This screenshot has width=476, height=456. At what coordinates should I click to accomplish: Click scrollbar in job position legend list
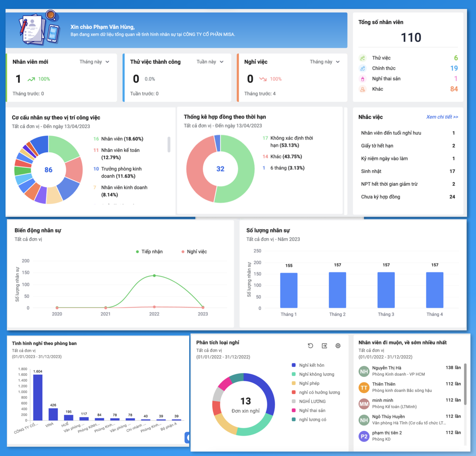coord(169,145)
